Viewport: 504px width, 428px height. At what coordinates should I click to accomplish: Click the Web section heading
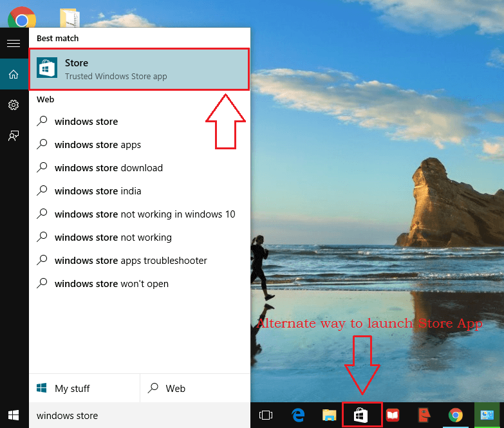45,99
